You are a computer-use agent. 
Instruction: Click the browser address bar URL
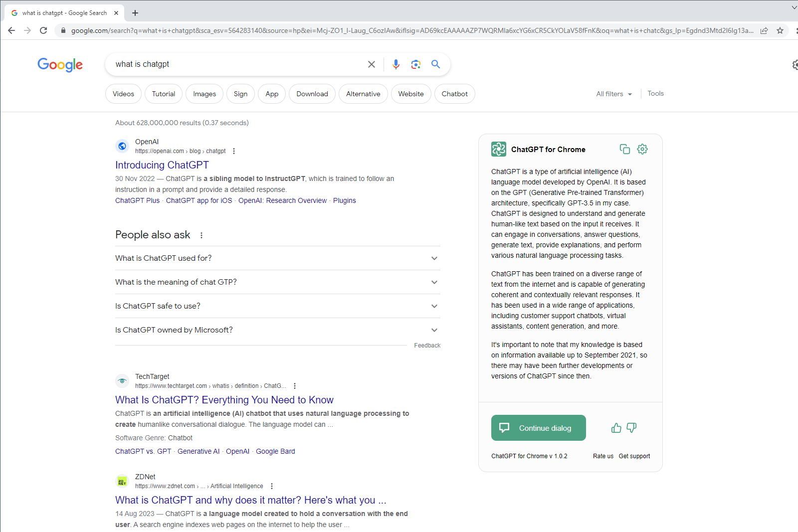click(412, 30)
